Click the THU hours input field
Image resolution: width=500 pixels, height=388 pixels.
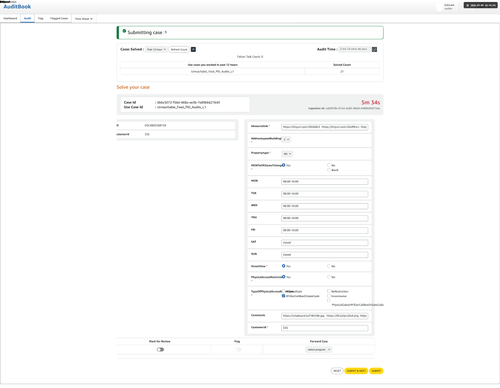tap(325, 218)
